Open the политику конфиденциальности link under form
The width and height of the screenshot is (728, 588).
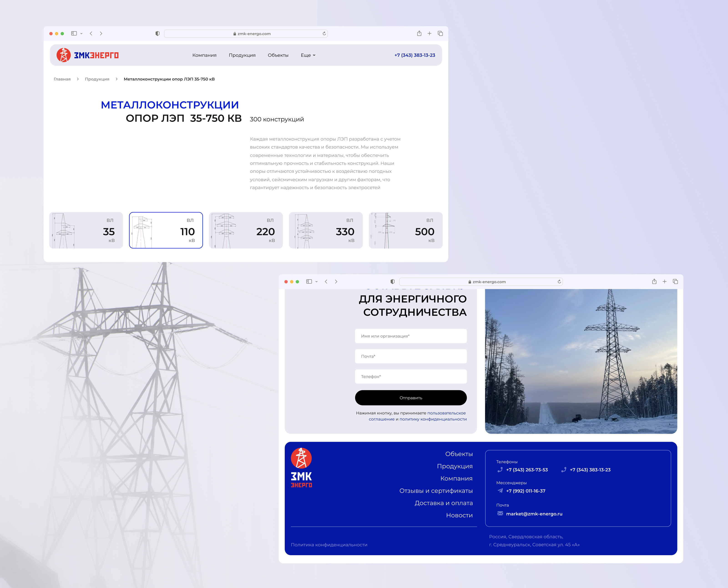[433, 419]
